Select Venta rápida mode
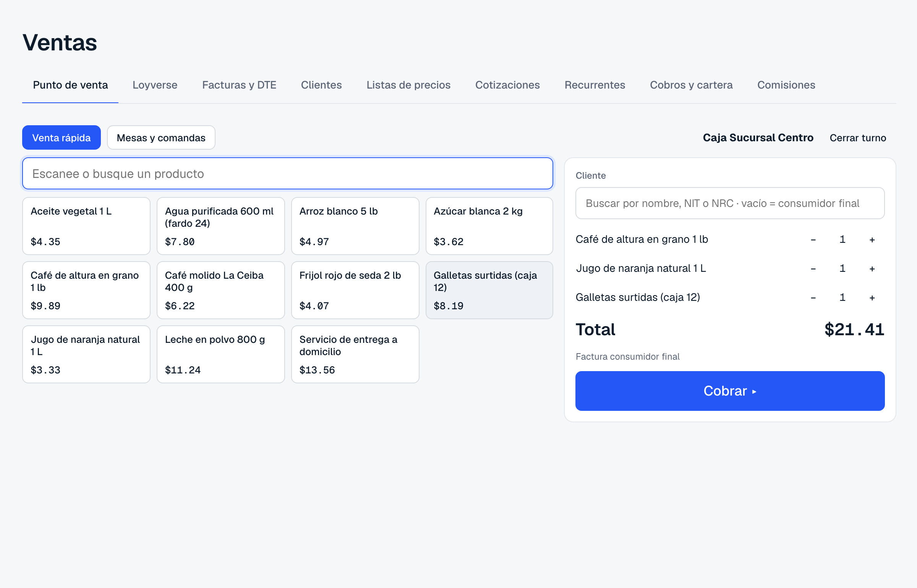This screenshot has height=588, width=917. (62, 137)
